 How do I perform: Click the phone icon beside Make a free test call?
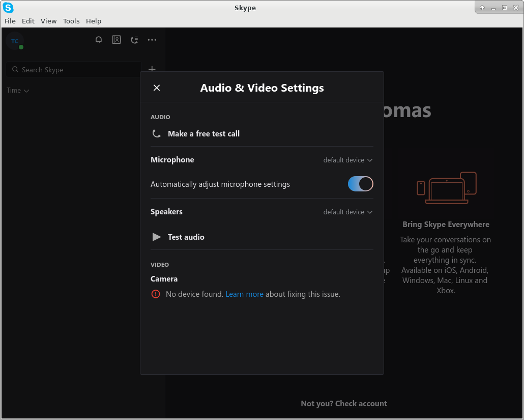[156, 134]
